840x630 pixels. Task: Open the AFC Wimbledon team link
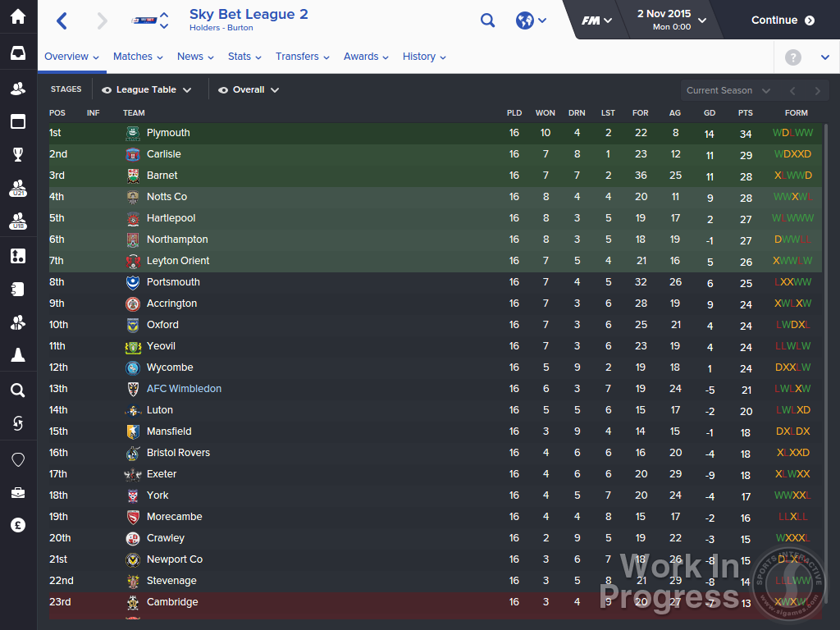pyautogui.click(x=184, y=388)
